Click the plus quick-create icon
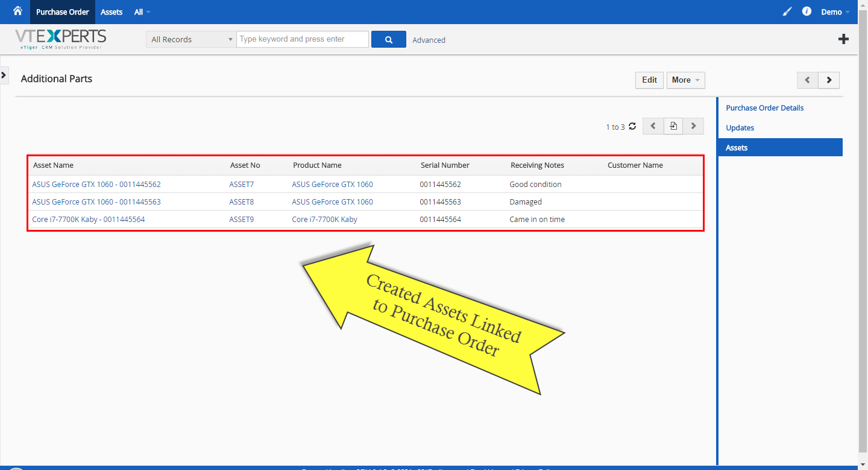 coord(843,39)
